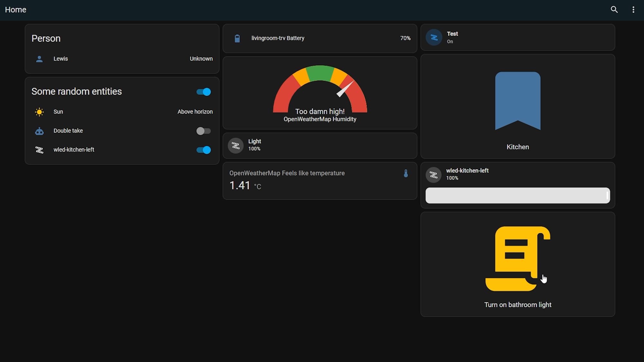Click the thermometer icon on Feels like card

coord(406,173)
